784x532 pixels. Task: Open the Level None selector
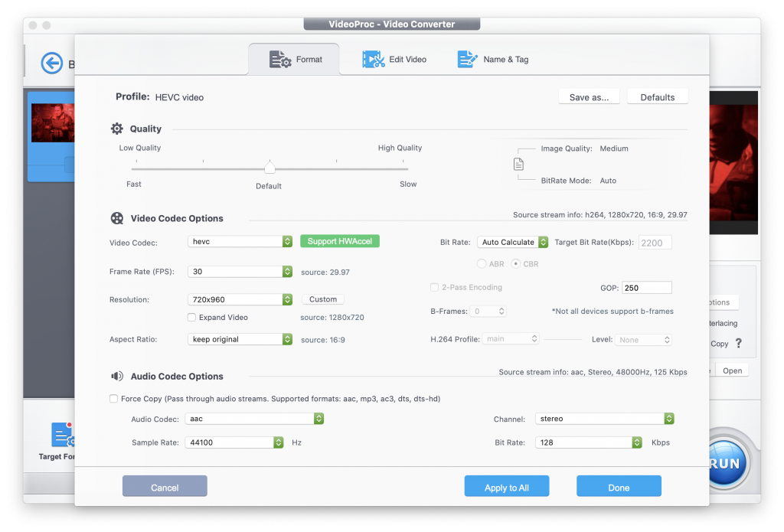643,340
